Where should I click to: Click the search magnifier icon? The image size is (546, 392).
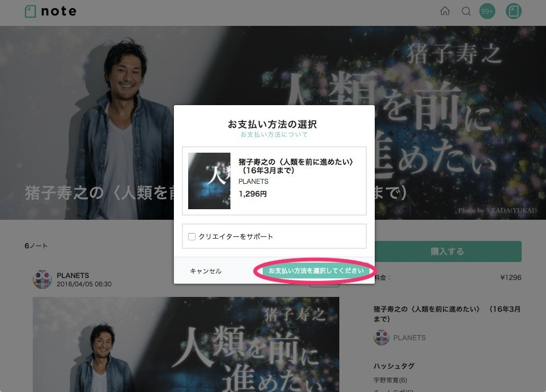point(466,12)
